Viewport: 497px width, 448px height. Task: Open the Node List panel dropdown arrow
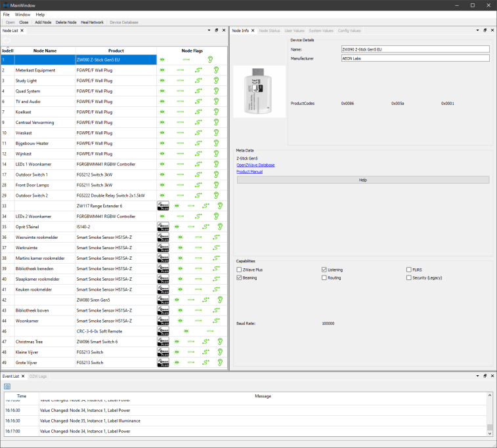[209, 30]
